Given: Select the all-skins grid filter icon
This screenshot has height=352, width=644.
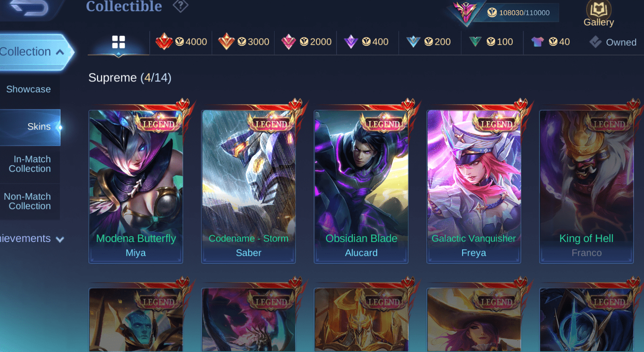Looking at the screenshot, I should (119, 42).
